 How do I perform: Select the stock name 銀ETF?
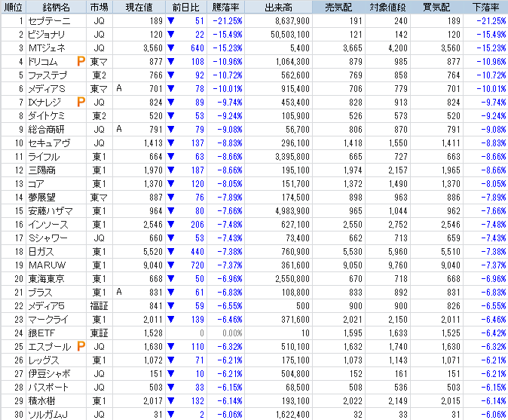[x=41, y=333]
